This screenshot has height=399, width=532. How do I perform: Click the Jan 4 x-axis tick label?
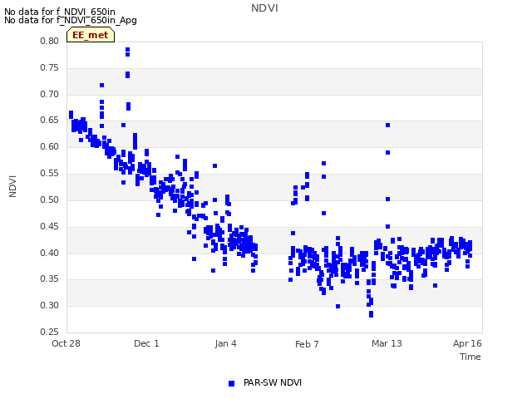point(225,343)
